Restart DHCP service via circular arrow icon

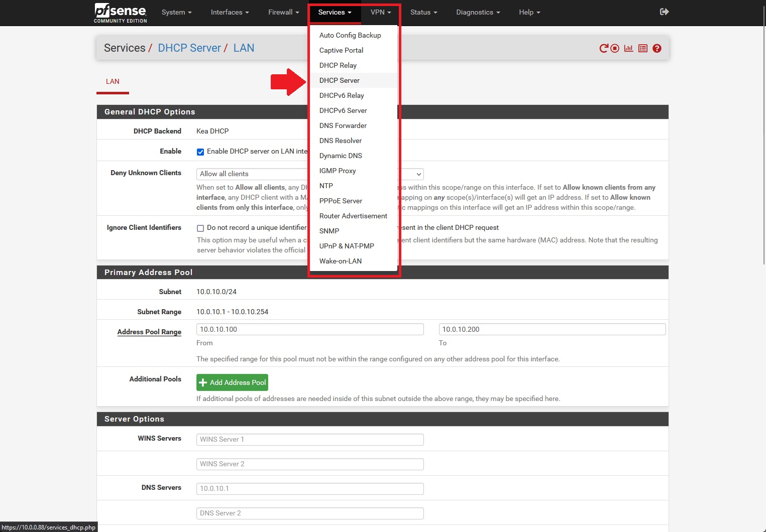pyautogui.click(x=604, y=48)
